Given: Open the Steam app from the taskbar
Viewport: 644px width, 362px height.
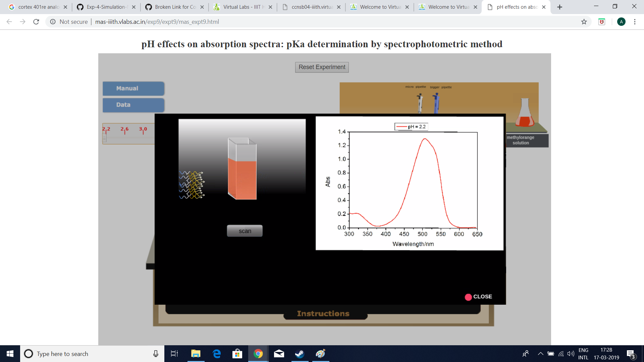Looking at the screenshot, I should [x=300, y=354].
